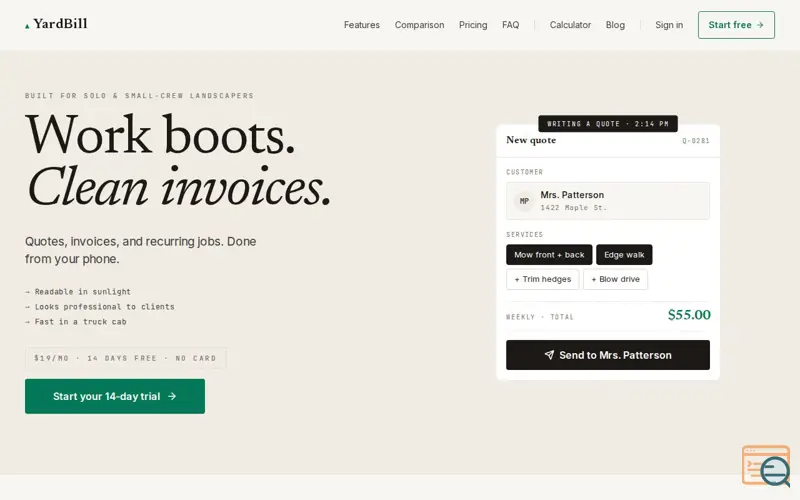Add the Blow drive service
Screen dimensions: 800x500
pyautogui.click(x=615, y=279)
